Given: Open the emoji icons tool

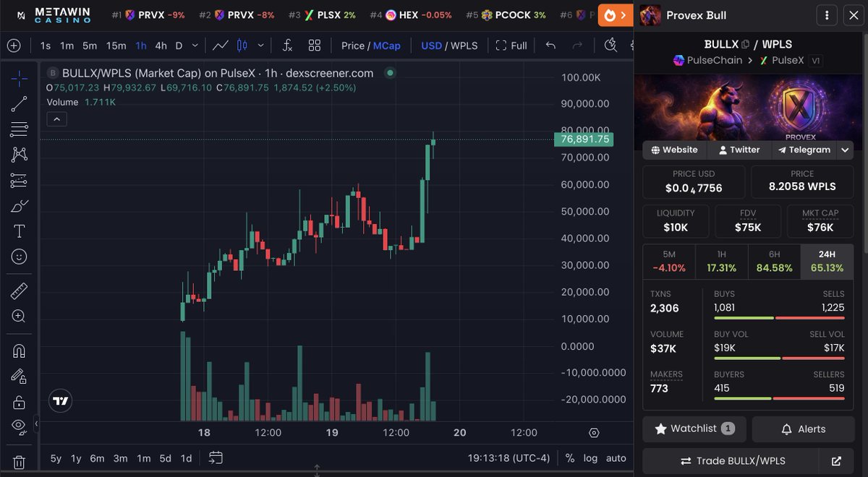Looking at the screenshot, I should pos(20,257).
